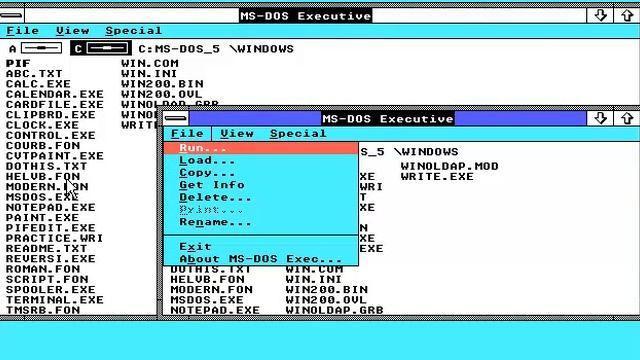Screen dimensions: 640x360
Task: Open File menu in front window
Action: [x=187, y=133]
